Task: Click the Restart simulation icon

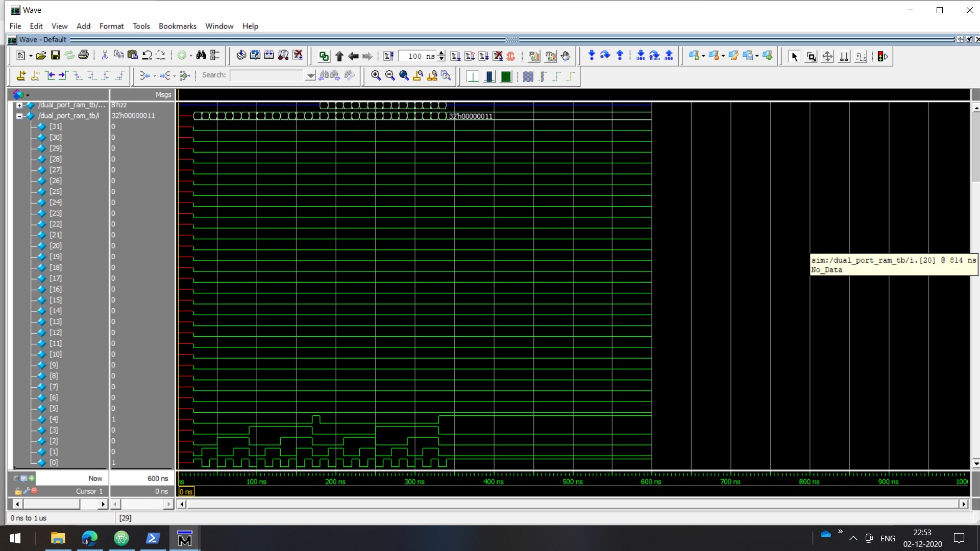Action: pyautogui.click(x=388, y=56)
